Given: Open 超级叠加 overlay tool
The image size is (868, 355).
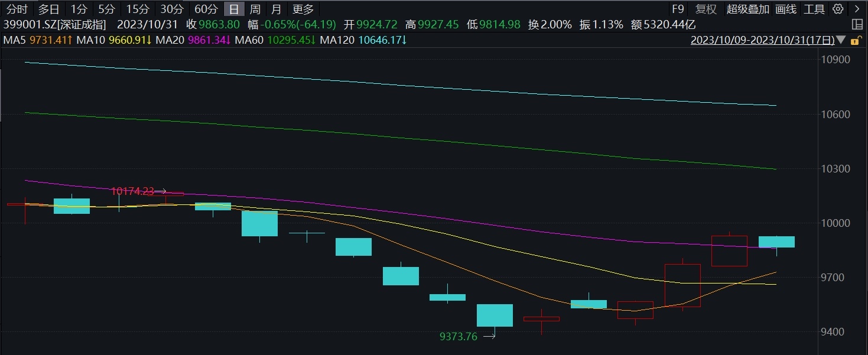Looking at the screenshot, I should click(x=747, y=9).
